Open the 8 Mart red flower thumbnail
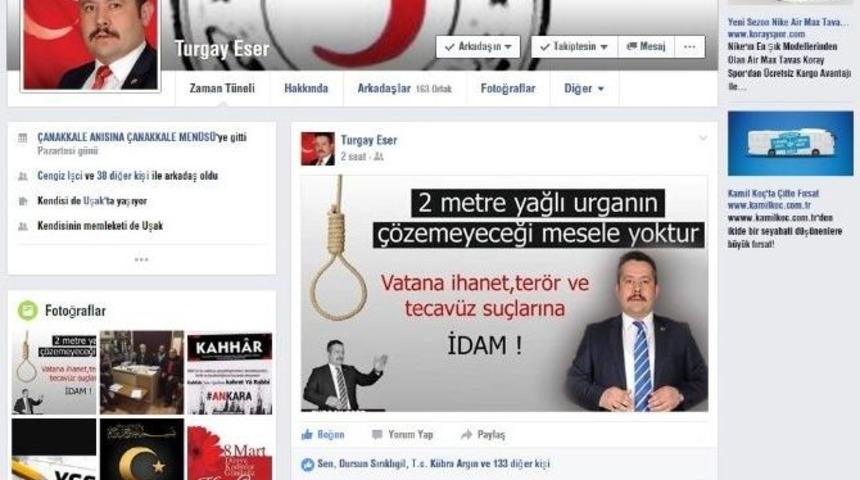The width and height of the screenshot is (860, 480). (x=230, y=449)
